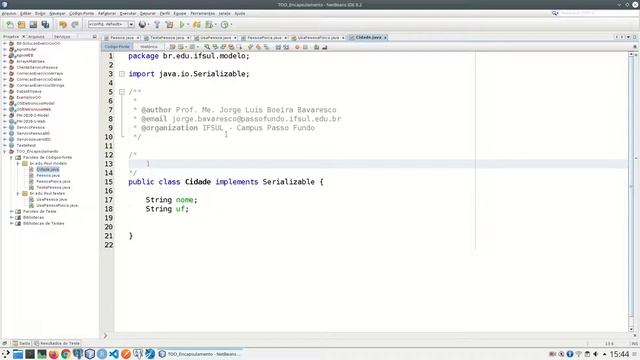Switch to the Histórico view
640x360 pixels.
(x=149, y=47)
